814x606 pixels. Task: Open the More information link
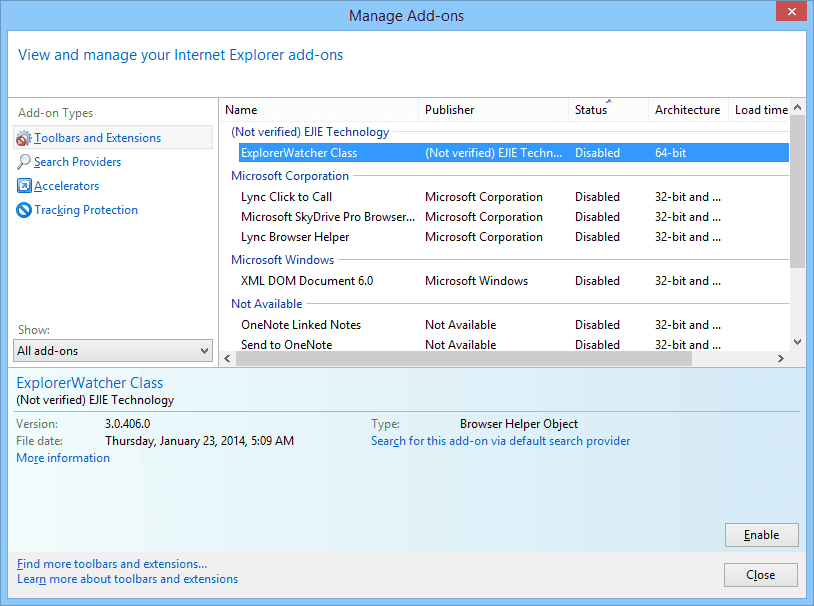[x=63, y=458]
